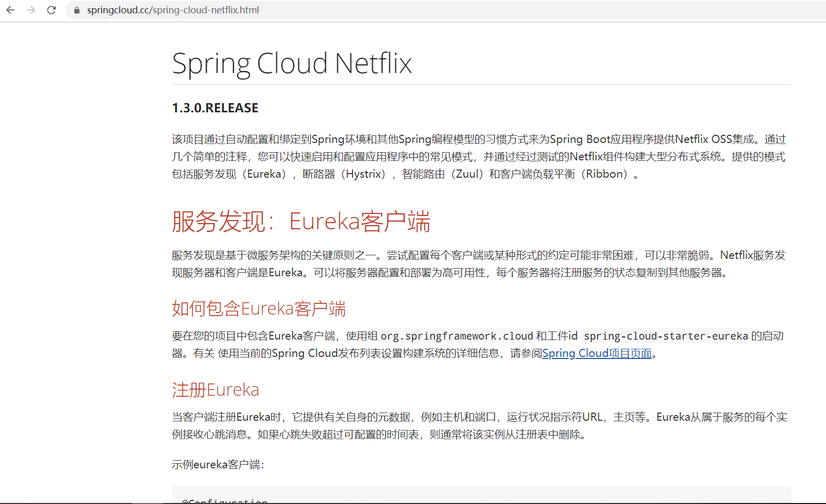The image size is (826, 504).
Task: Click the paragraph beginning 该项目通过自动配置
Action: 479,157
